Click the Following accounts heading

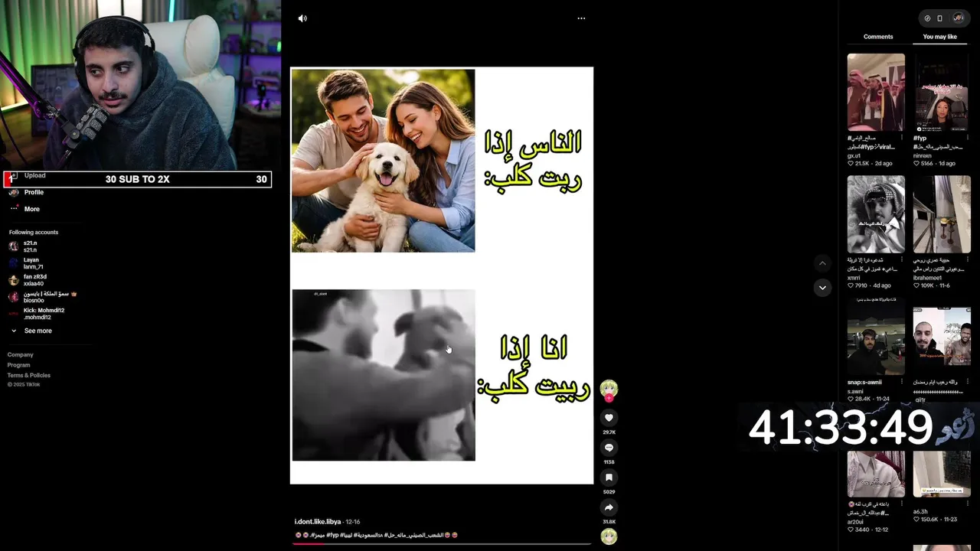tap(34, 232)
